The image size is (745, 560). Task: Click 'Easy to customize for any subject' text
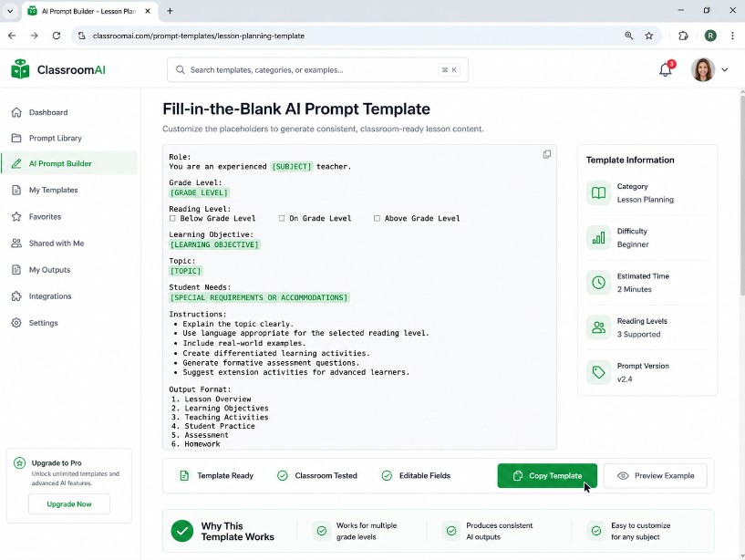pyautogui.click(x=640, y=531)
